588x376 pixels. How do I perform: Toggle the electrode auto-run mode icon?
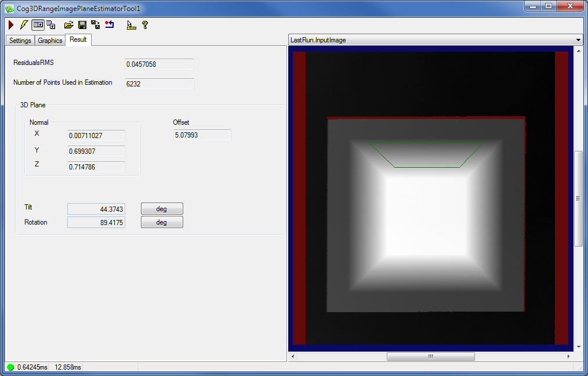pyautogui.click(x=38, y=25)
